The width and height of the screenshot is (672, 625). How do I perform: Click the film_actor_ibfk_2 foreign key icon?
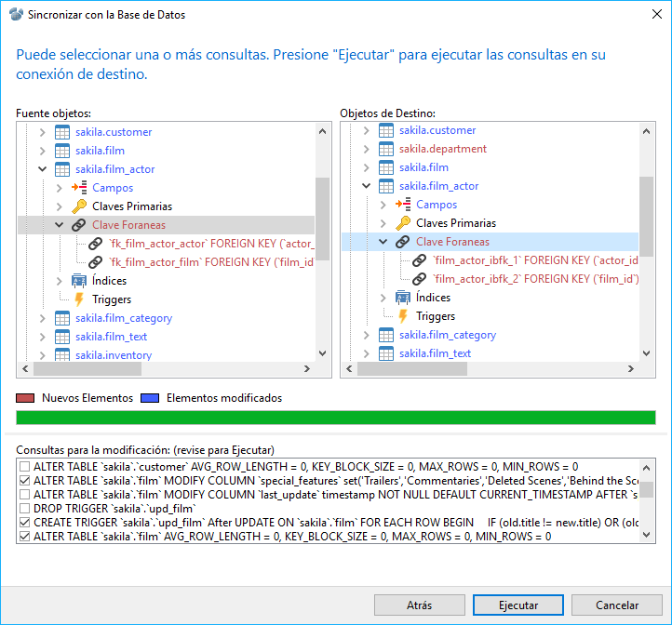click(x=420, y=279)
